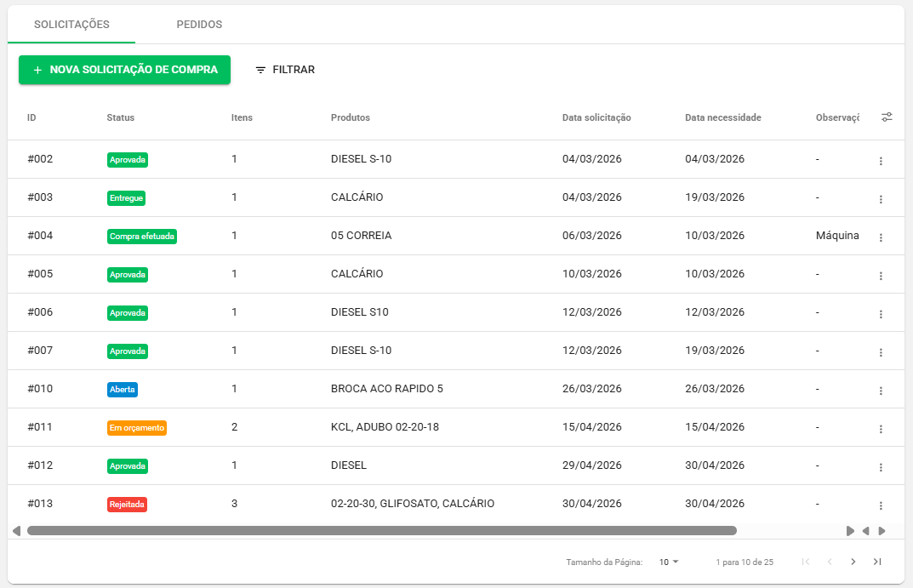Click the left arrow of horizontal scrollbar
The width and height of the screenshot is (913, 588).
(17, 531)
